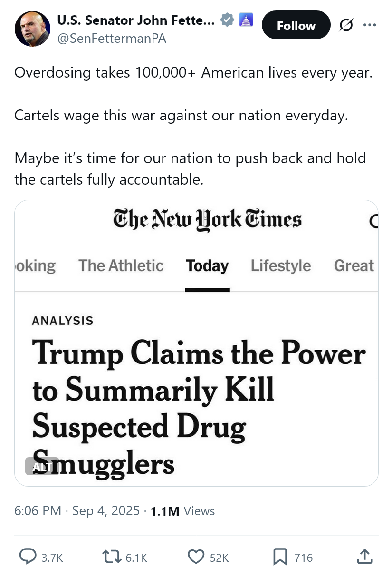Click the reply comment icon
Viewport: 392px width, 578px height.
coord(28,557)
